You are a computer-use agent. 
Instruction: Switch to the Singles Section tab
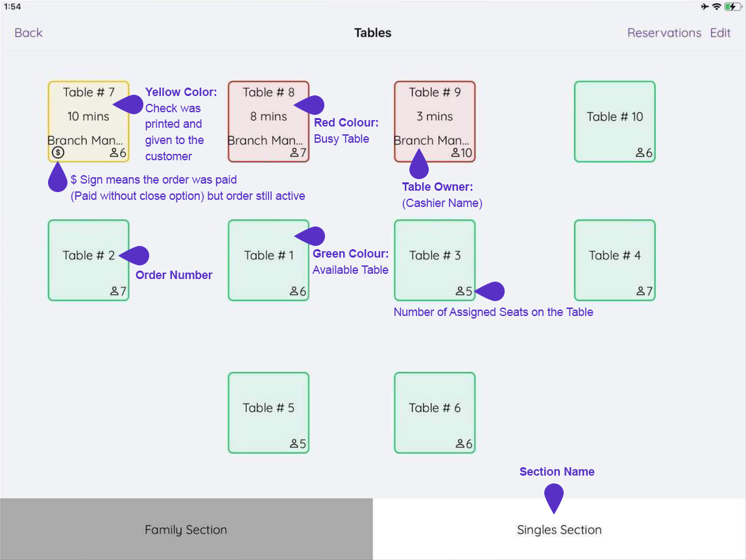coord(559,530)
